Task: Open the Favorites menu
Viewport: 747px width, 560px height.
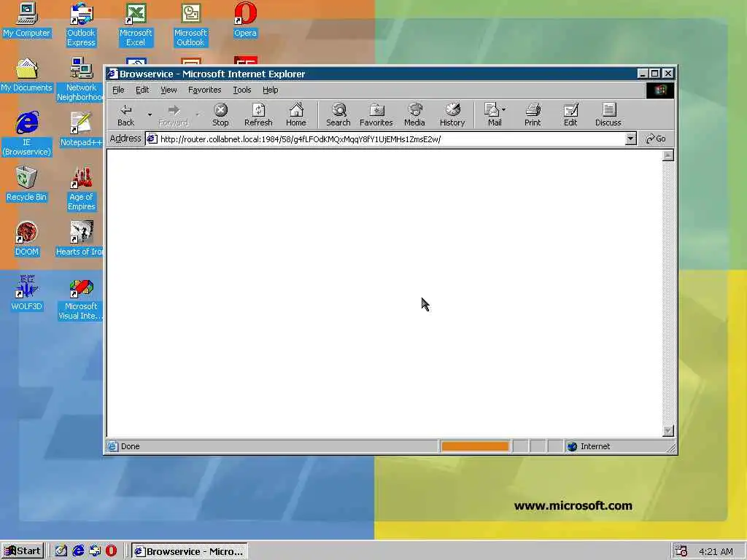Action: click(x=204, y=90)
